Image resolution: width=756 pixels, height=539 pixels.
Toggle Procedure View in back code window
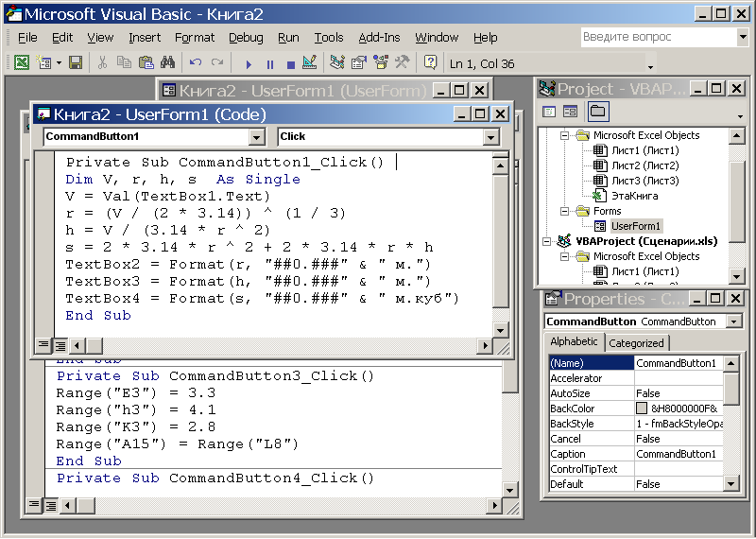point(34,505)
